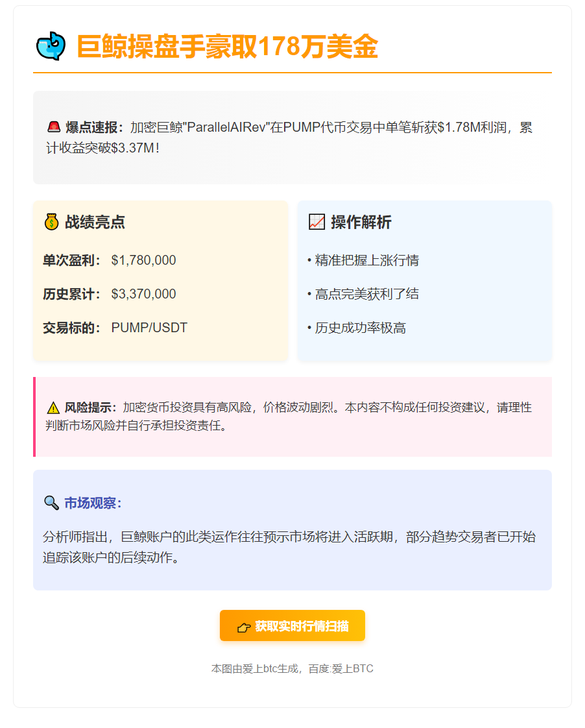Select the 战绩亮点 heading
The width and height of the screenshot is (585, 728).
95,222
